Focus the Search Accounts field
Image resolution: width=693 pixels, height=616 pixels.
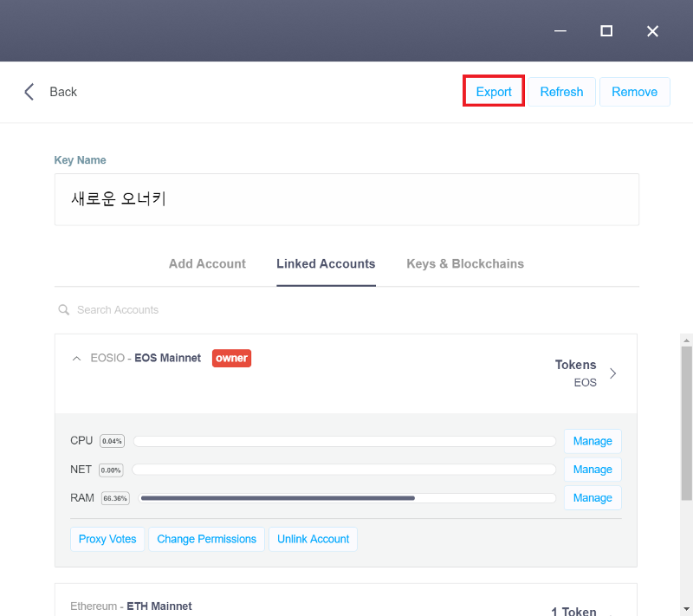[118, 310]
